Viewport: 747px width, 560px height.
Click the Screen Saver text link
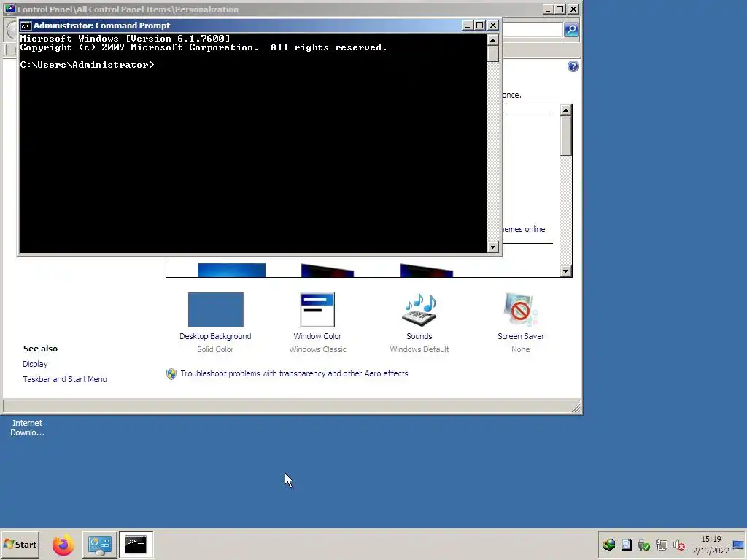click(x=521, y=336)
